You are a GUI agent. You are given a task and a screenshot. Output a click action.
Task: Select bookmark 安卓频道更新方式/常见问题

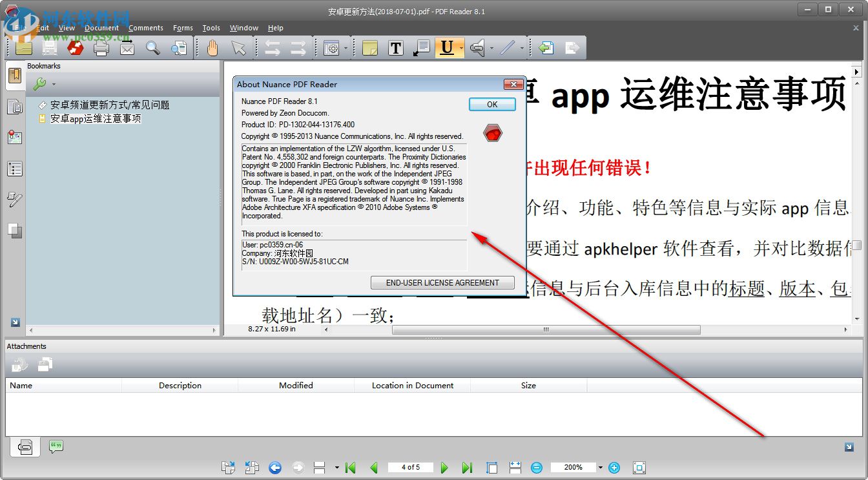tap(110, 105)
